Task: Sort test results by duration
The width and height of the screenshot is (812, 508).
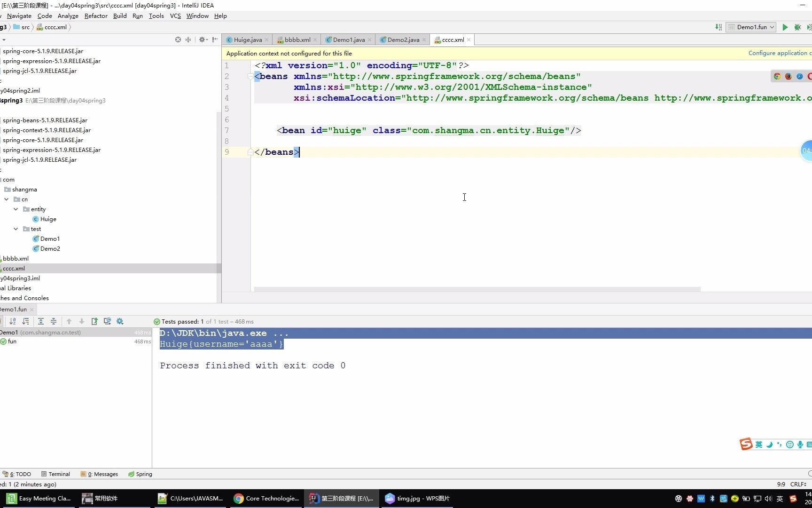Action: (x=26, y=321)
